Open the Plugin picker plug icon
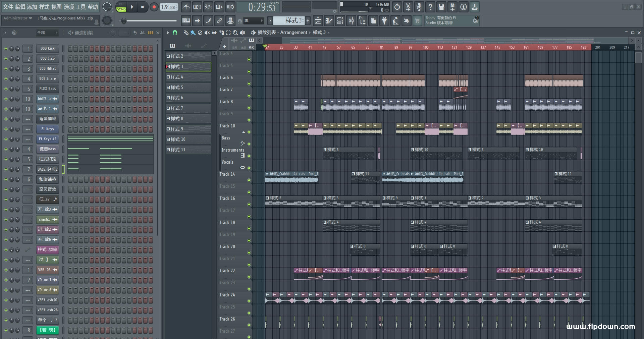Image resolution: width=644 pixels, height=339 pixels. click(384, 21)
